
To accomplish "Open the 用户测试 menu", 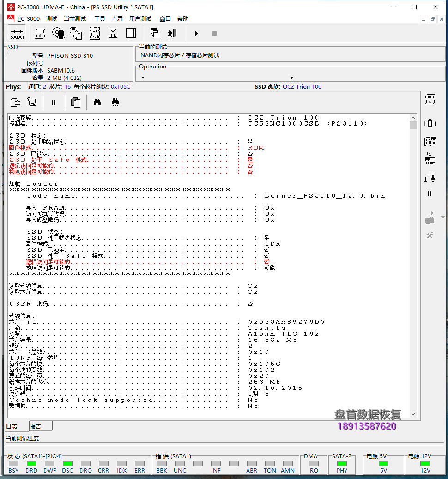I will click(x=140, y=18).
